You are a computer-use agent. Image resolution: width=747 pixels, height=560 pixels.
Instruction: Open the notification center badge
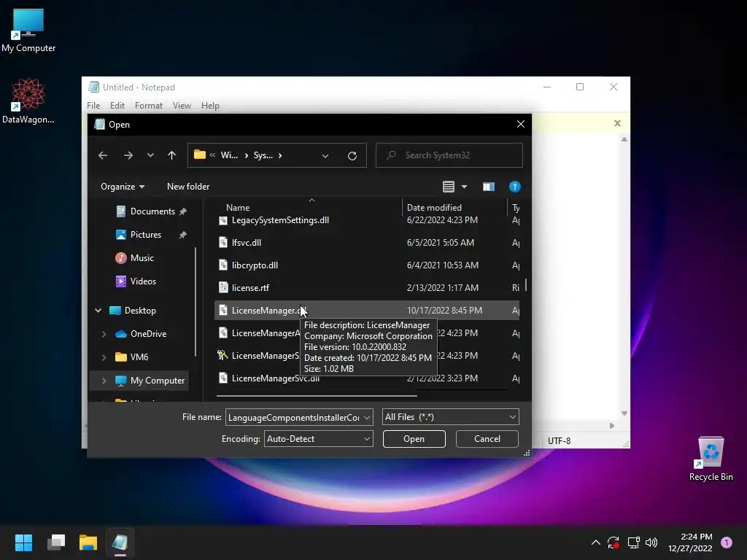[x=727, y=542]
